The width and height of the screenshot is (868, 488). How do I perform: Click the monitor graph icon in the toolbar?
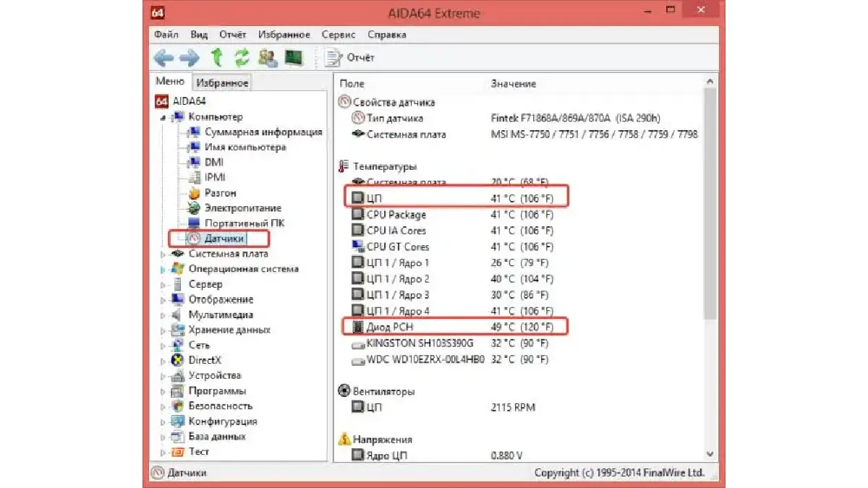tap(293, 57)
